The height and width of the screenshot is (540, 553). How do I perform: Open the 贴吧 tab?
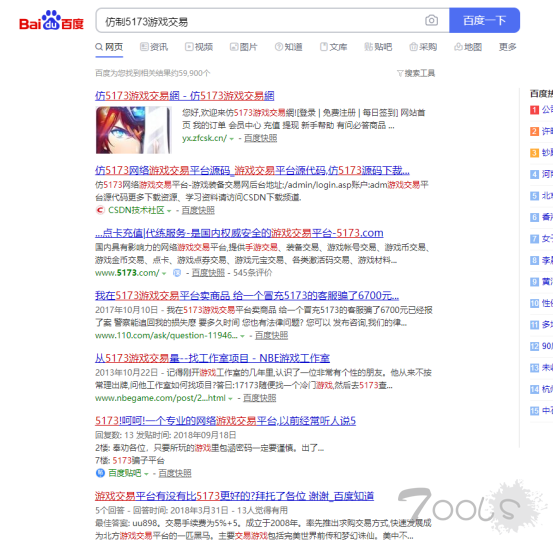click(x=378, y=47)
